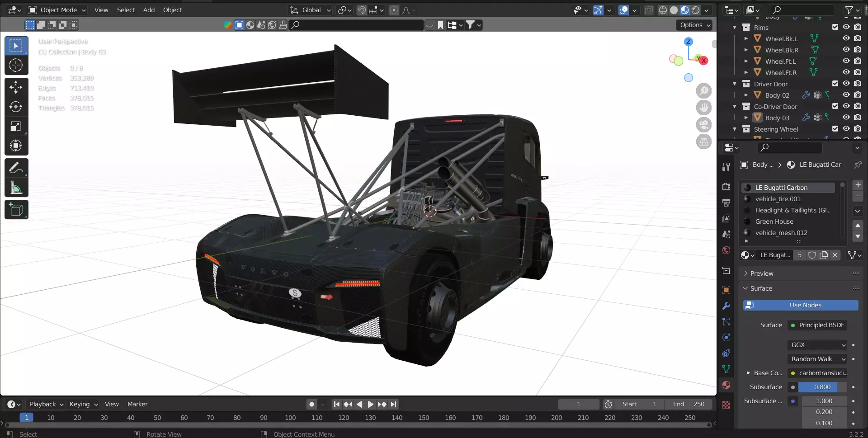Jump to the timeline end frame button
This screenshot has width=868, height=438.
(x=393, y=404)
